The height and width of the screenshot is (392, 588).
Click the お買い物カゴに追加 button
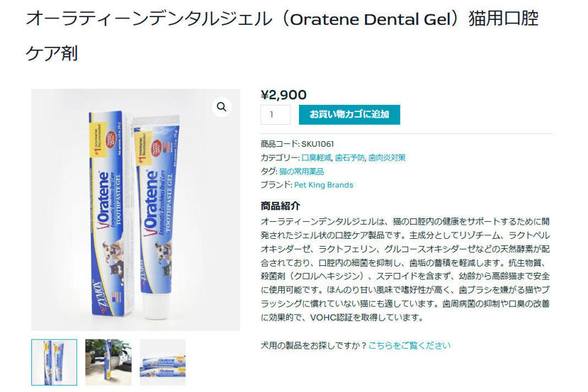[349, 114]
